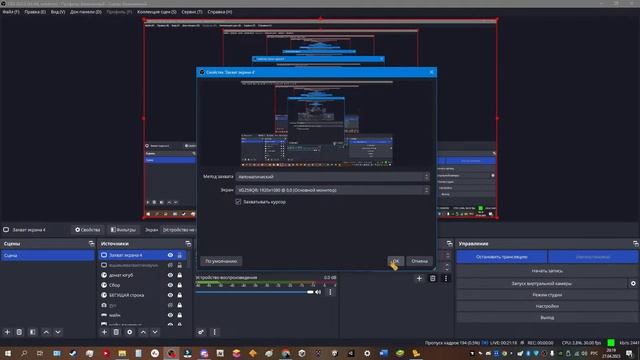Unlock the донат ютуб source
This screenshot has width=640, height=360.
click(x=180, y=275)
